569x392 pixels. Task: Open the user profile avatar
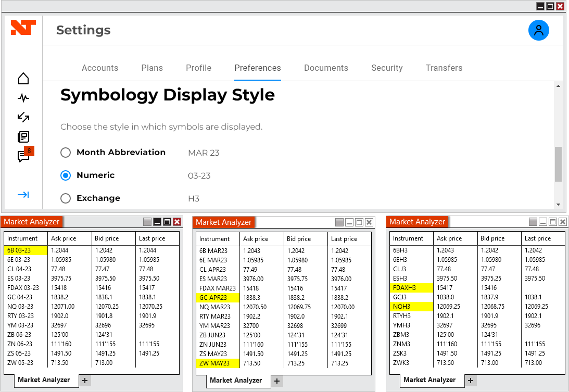point(539,30)
